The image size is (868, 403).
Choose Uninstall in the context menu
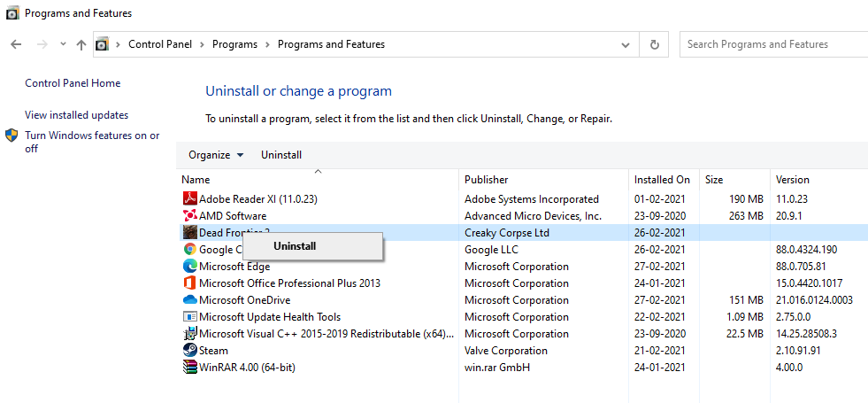(x=312, y=246)
